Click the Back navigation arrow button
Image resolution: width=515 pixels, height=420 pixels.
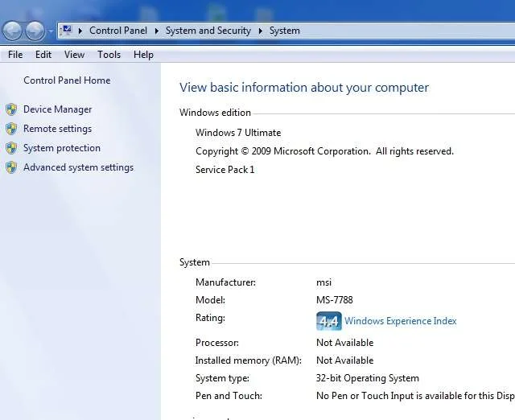click(x=12, y=31)
